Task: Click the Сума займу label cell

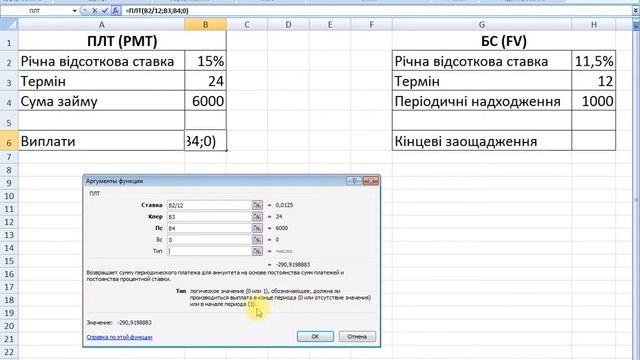Action: click(x=101, y=101)
